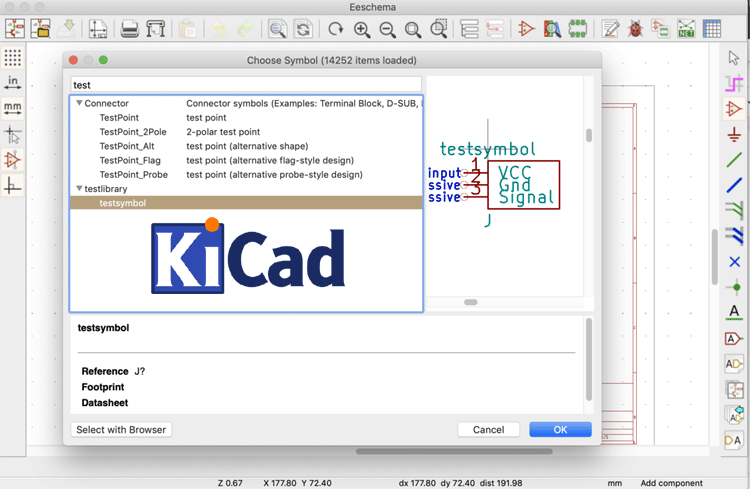The width and height of the screenshot is (750, 489).
Task: Click the symbol search field containing 'test'
Action: click(246, 85)
